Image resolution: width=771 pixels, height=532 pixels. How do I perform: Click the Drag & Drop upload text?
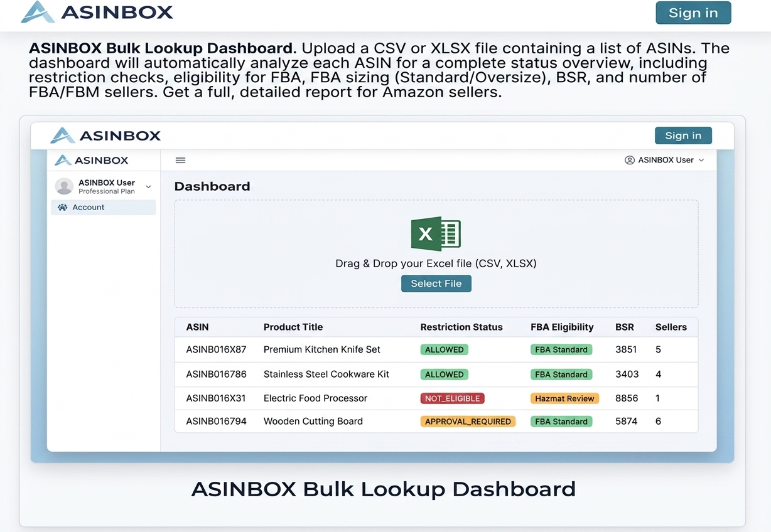[436, 263]
